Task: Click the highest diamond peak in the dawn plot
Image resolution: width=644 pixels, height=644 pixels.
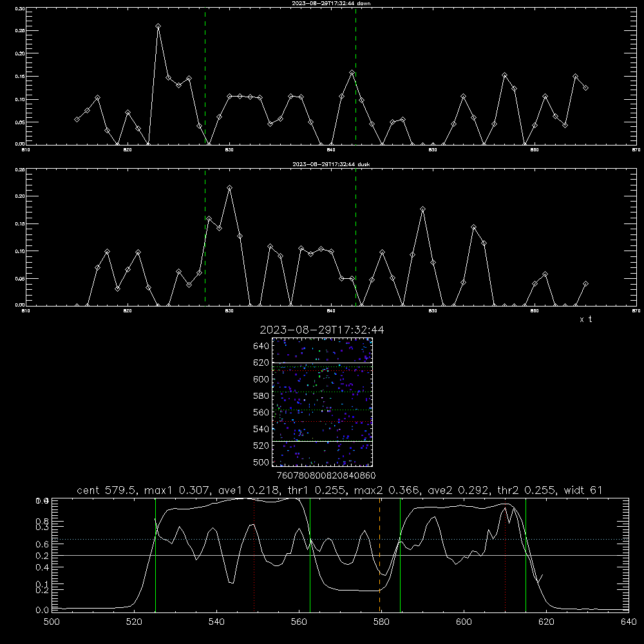Action: tap(158, 26)
